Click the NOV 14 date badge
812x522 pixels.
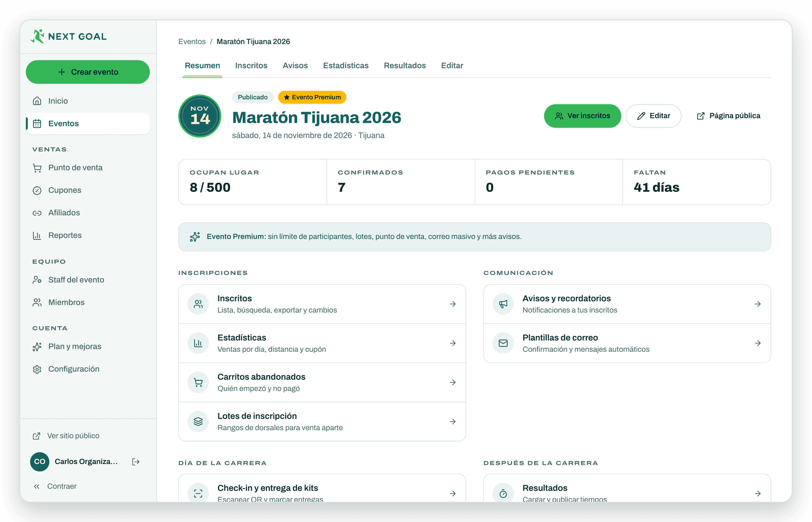(x=200, y=116)
